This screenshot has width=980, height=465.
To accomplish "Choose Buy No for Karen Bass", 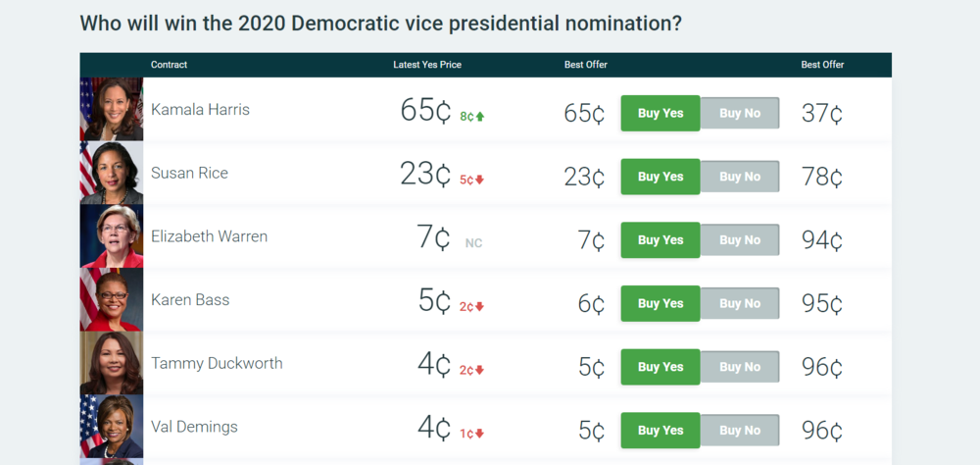I will (x=740, y=303).
